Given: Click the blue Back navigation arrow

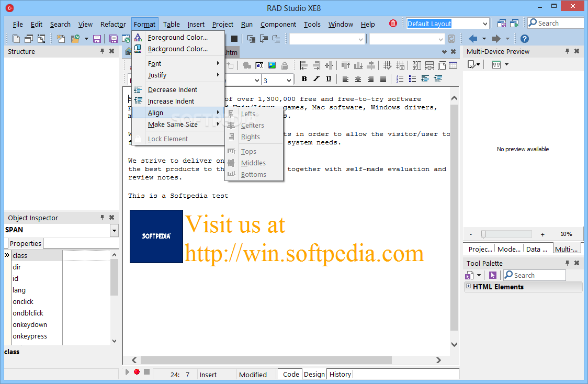Looking at the screenshot, I should click(x=473, y=39).
